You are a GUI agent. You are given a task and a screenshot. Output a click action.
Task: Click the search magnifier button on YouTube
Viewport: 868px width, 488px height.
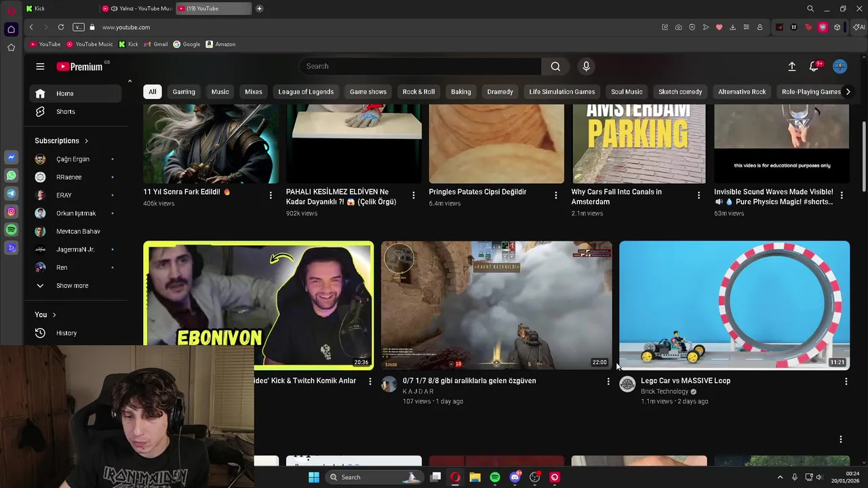click(555, 66)
